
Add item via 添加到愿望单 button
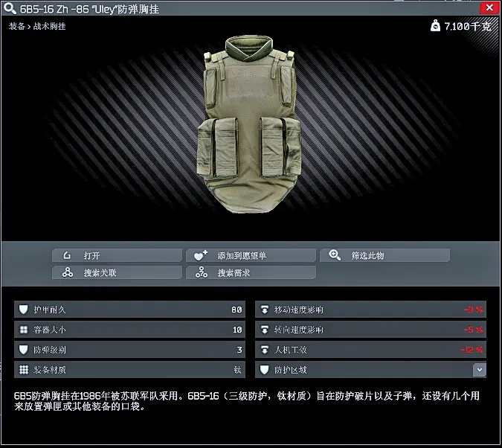pyautogui.click(x=251, y=255)
